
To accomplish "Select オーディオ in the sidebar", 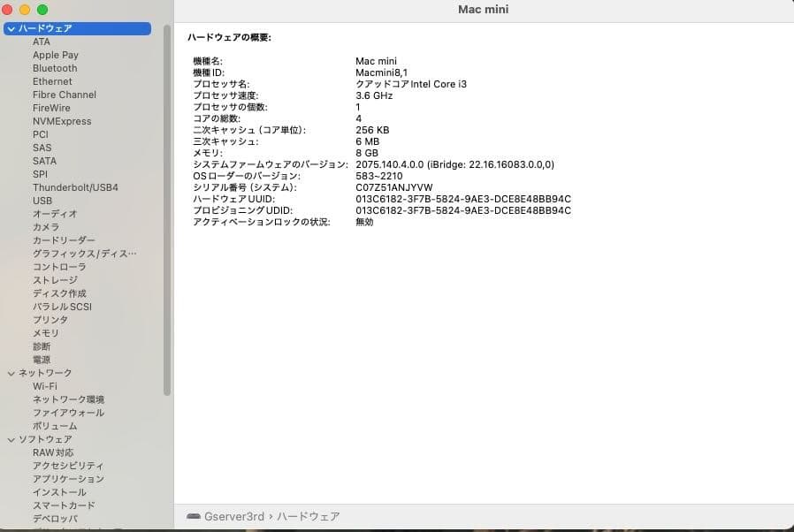I will (x=55, y=214).
